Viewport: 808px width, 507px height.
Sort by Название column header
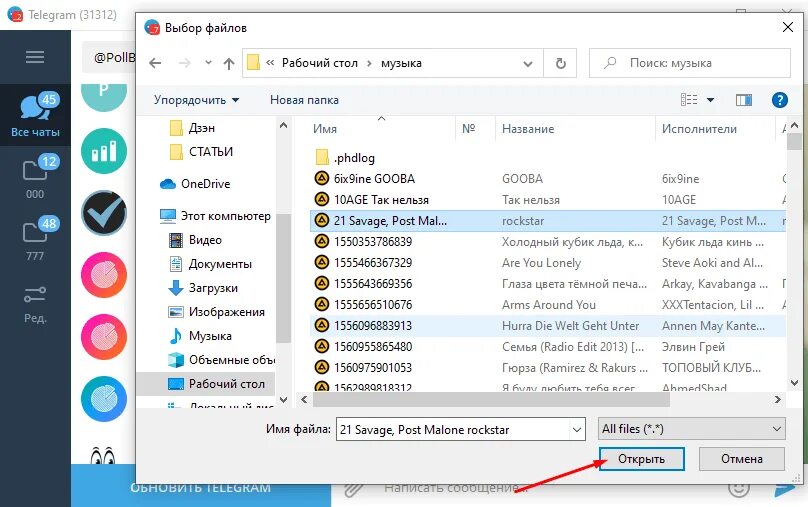(x=528, y=129)
